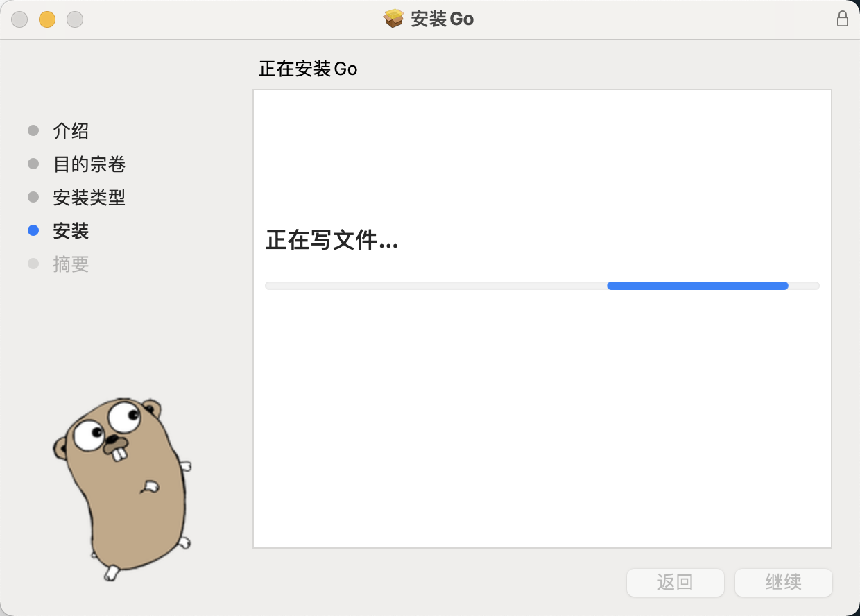Click the faded bullet beside 摘要
Screen dimensions: 860x616
pos(33,264)
